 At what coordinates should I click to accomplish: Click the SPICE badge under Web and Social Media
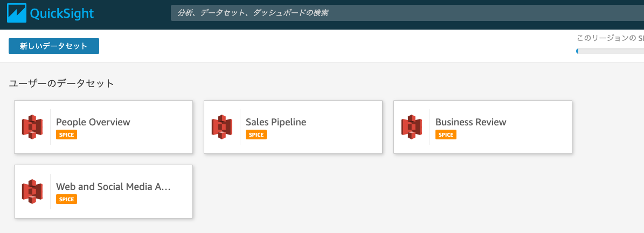point(66,199)
